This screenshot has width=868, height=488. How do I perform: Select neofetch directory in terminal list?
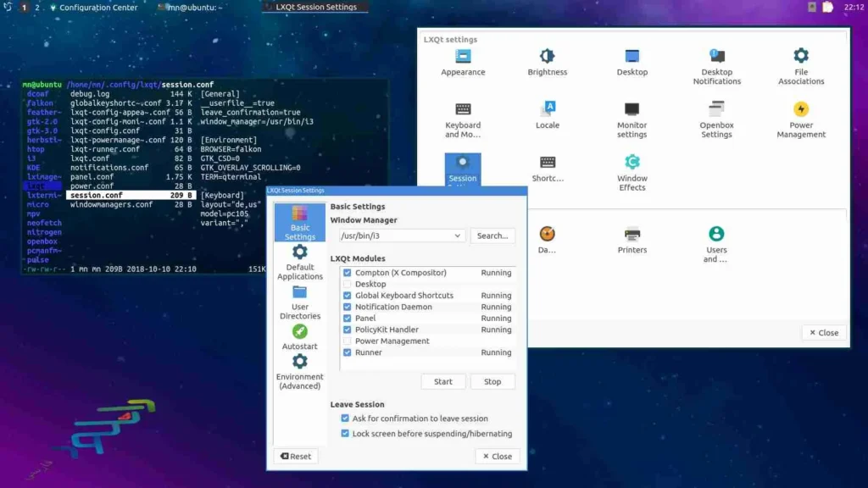44,223
